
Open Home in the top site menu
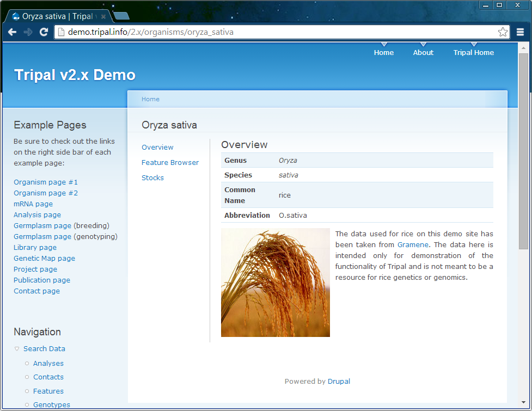(384, 53)
